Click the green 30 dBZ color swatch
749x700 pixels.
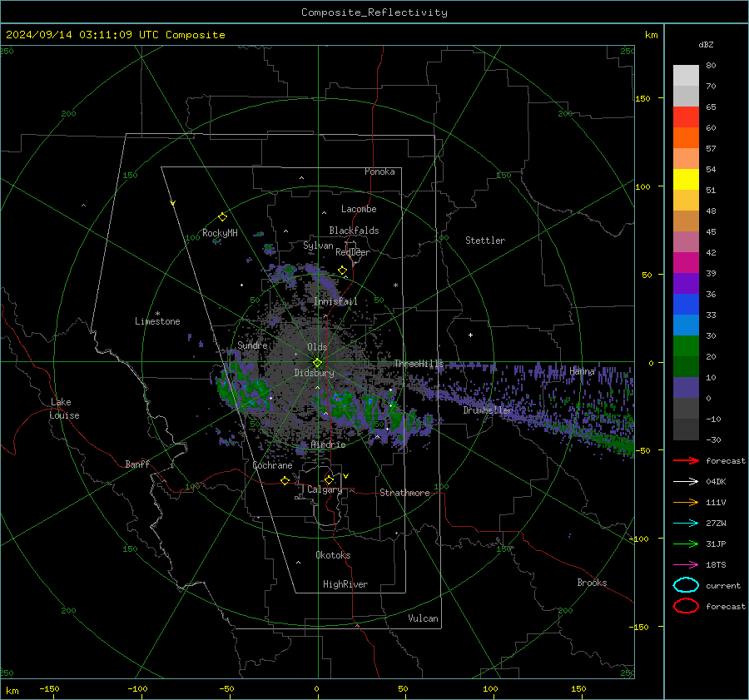click(686, 345)
